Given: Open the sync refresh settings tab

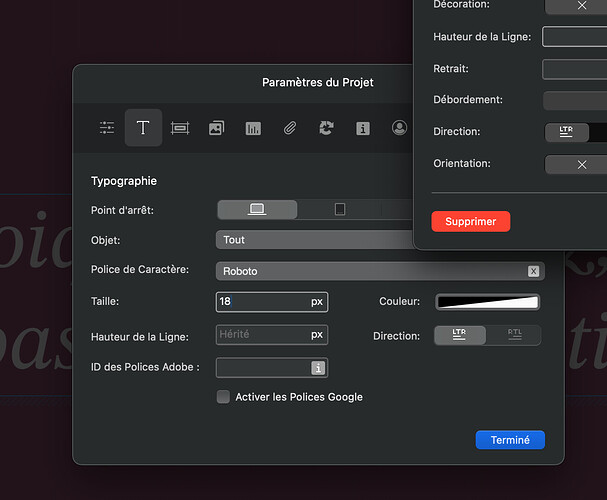Looking at the screenshot, I should 326,128.
